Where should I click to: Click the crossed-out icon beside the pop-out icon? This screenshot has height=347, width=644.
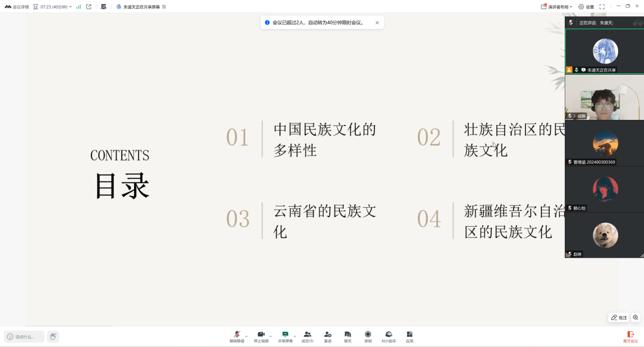(104, 7)
